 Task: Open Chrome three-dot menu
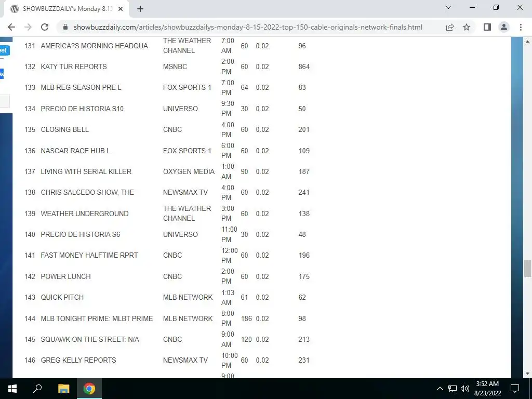[521, 27]
